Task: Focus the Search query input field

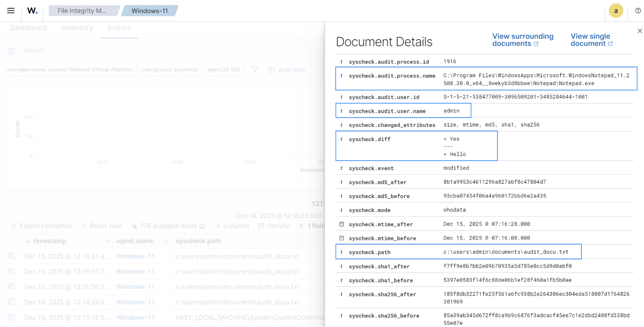Action: [161, 51]
